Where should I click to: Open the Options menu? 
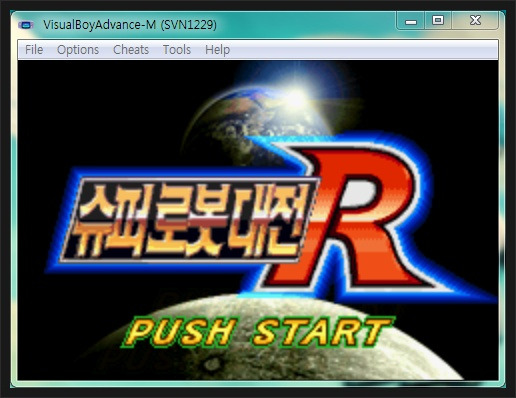[x=78, y=50]
